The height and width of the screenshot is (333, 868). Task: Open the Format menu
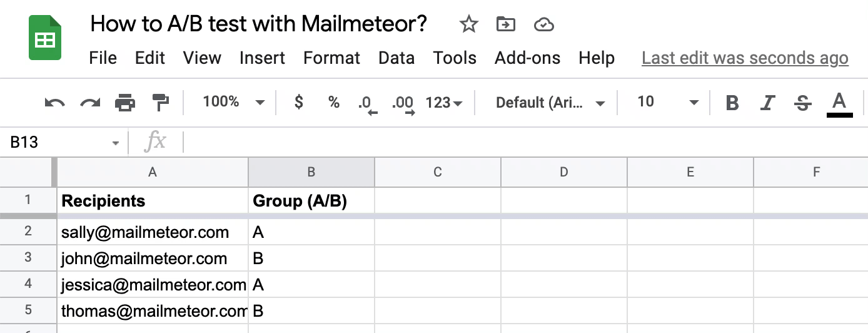pyautogui.click(x=331, y=58)
